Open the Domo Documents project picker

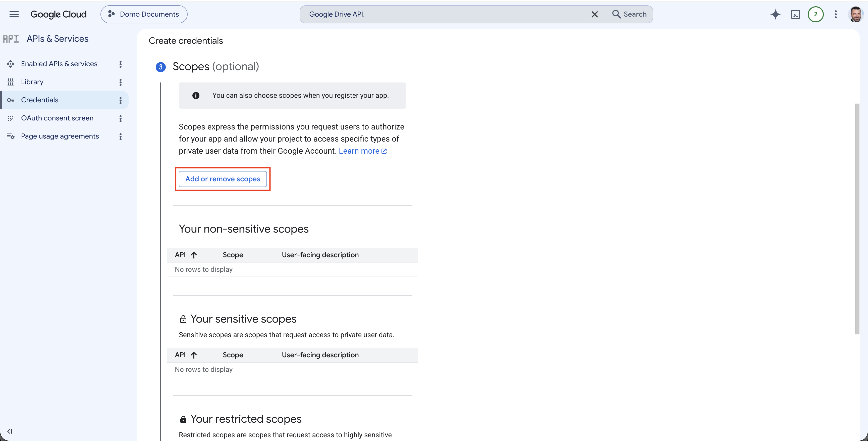pos(144,14)
